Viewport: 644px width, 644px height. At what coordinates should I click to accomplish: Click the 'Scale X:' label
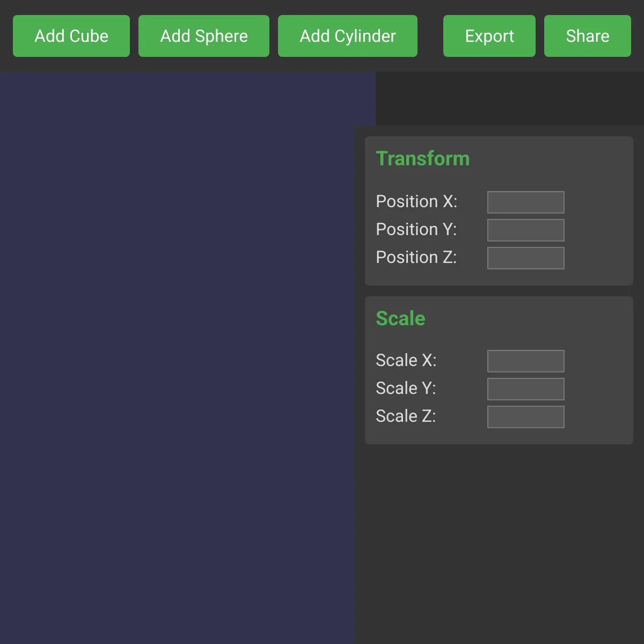(x=406, y=360)
